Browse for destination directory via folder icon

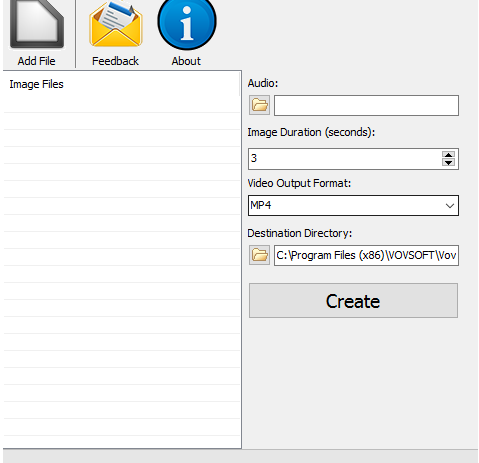259,255
